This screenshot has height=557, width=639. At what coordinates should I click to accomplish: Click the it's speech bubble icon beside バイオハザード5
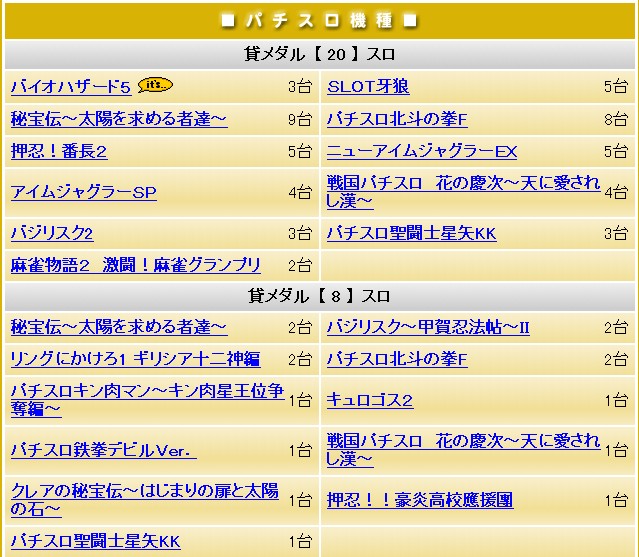coord(155,85)
